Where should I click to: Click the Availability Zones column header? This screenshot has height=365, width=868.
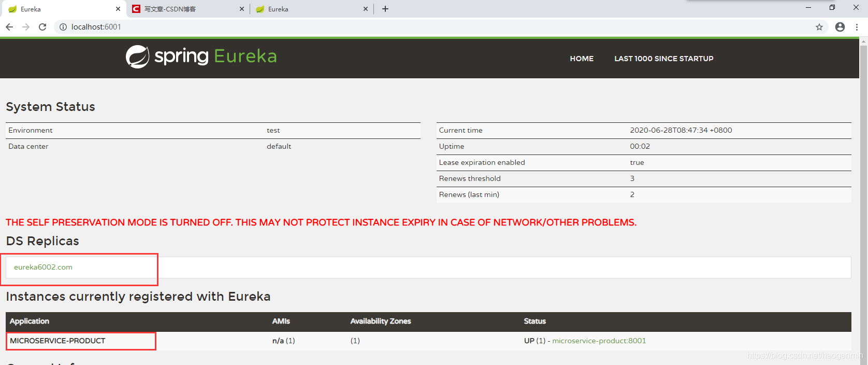click(x=381, y=321)
